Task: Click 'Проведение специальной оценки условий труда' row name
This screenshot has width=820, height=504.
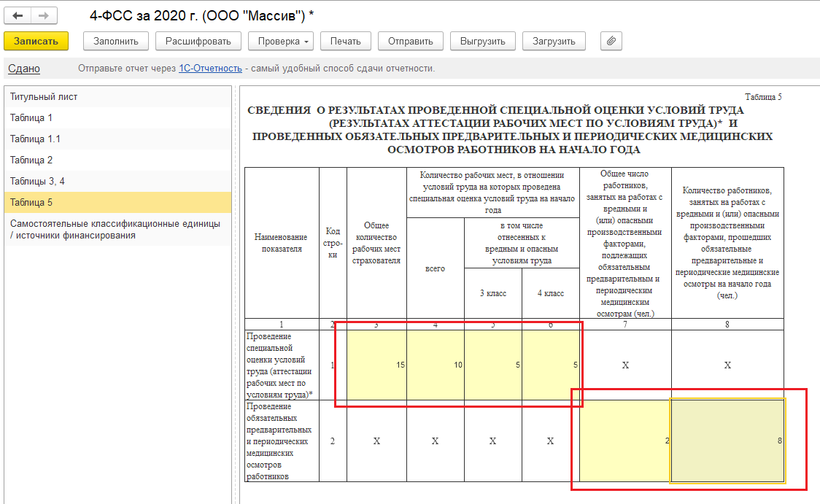Action: (x=280, y=365)
